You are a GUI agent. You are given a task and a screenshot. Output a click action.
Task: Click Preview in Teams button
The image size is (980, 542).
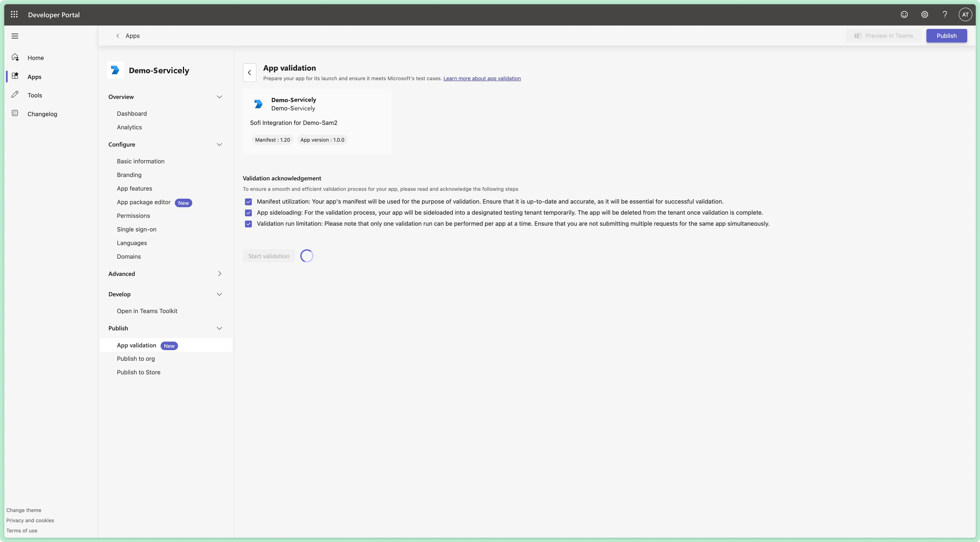pos(884,36)
